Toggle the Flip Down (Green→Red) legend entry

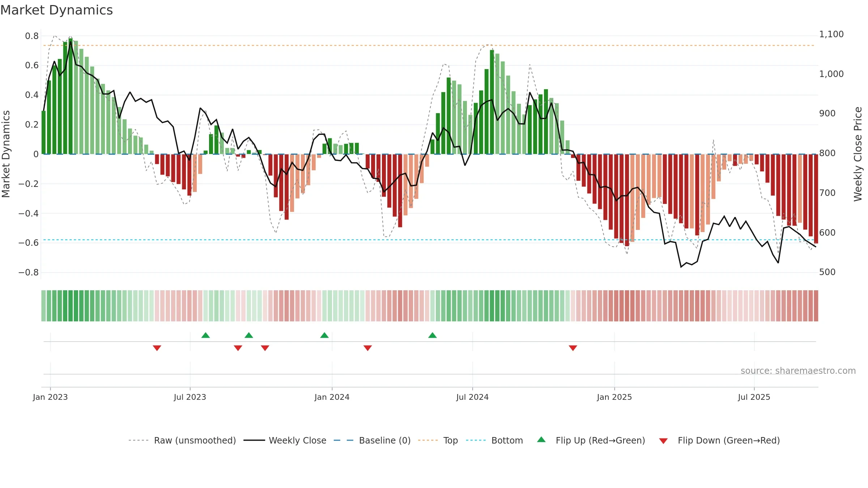point(719,440)
